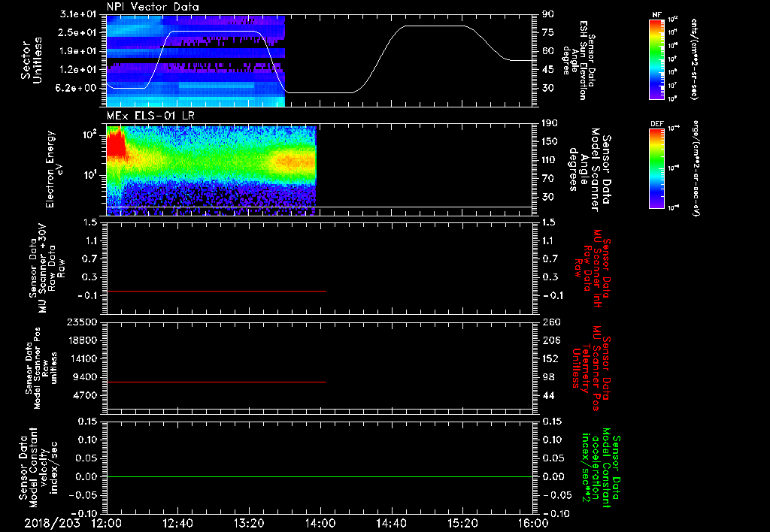Image resolution: width=770 pixels, height=532 pixels.
Task: Click the '14:00' time tick label
Action: (320, 523)
